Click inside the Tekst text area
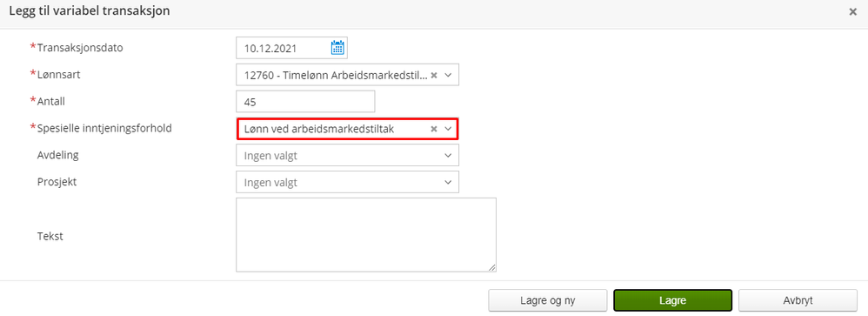The width and height of the screenshot is (868, 316). pyautogui.click(x=366, y=235)
